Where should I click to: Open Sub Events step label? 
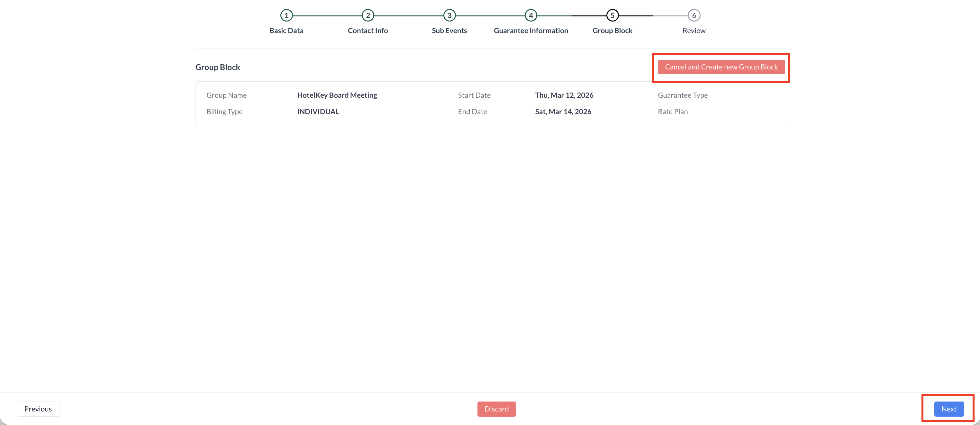point(449,31)
